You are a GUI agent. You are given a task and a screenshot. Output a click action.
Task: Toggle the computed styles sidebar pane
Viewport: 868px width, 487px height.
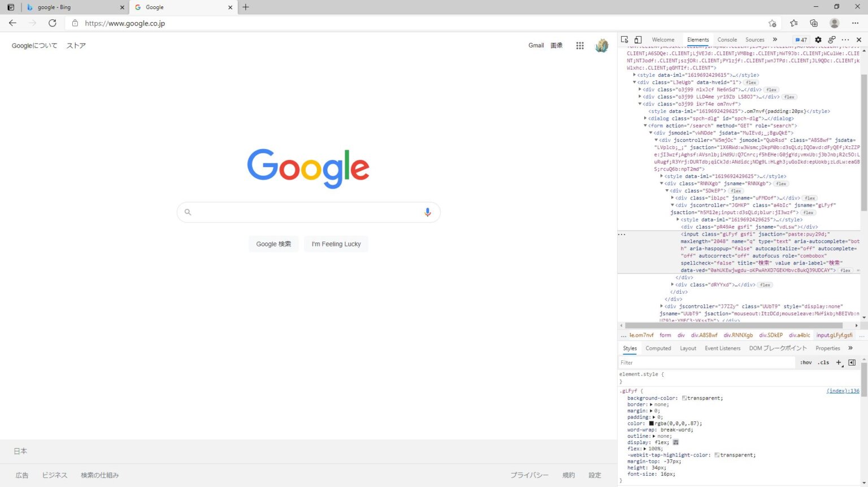(x=852, y=363)
